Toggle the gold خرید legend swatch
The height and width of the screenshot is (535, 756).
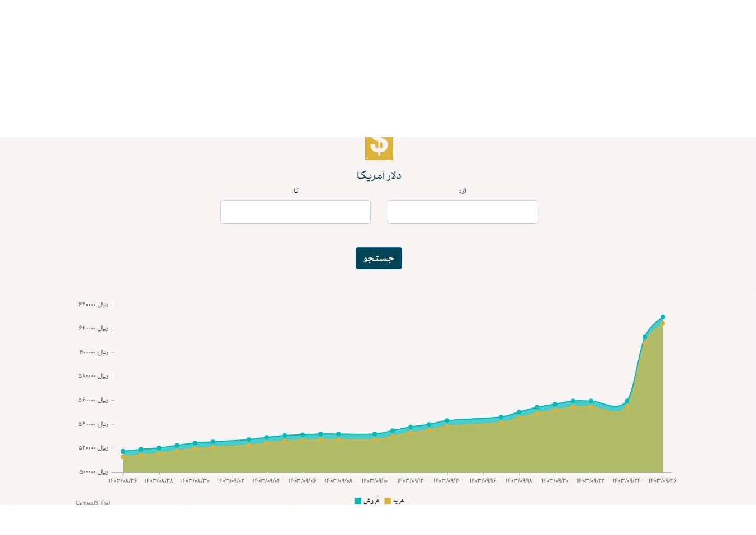(x=388, y=501)
